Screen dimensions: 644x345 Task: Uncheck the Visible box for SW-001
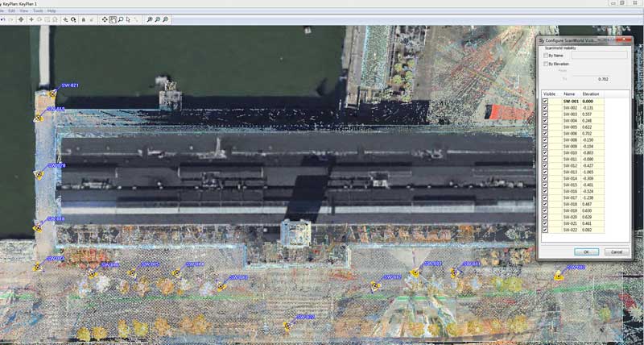pos(545,101)
